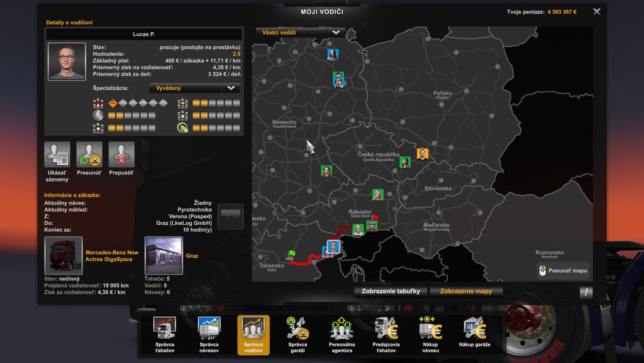The height and width of the screenshot is (363, 644).
Task: Click Lucas P. driver portrait
Action: point(67,61)
